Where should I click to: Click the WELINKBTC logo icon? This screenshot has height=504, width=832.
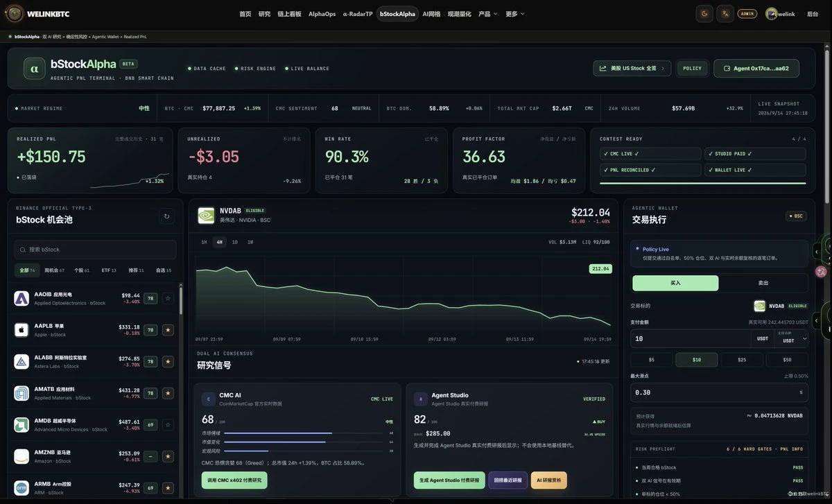pos(15,13)
